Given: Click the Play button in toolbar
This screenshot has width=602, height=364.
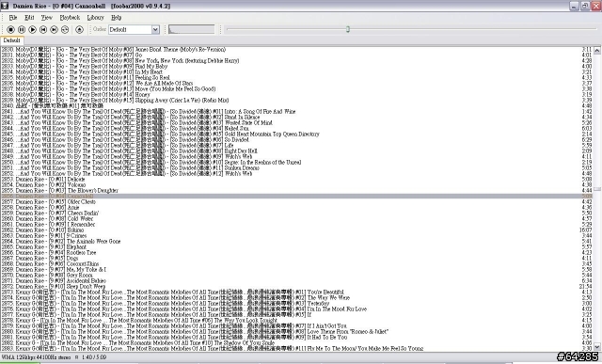Looking at the screenshot, I should point(32,29).
